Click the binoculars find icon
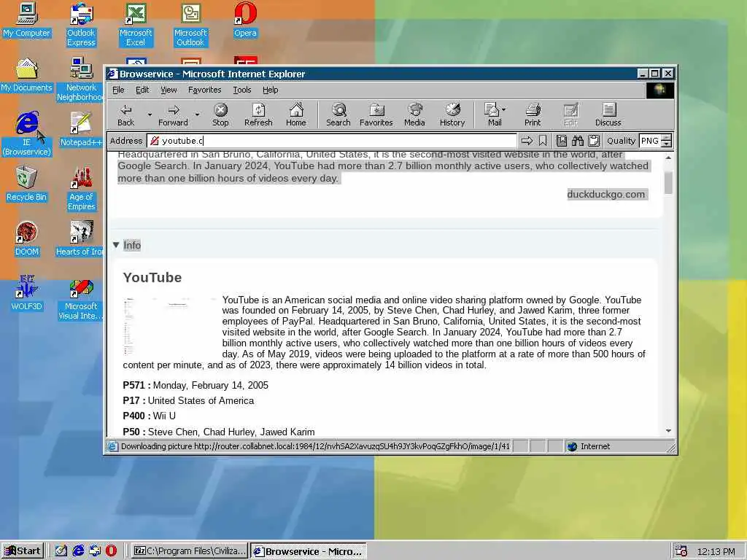Screen dimensions: 747x560 point(578,141)
